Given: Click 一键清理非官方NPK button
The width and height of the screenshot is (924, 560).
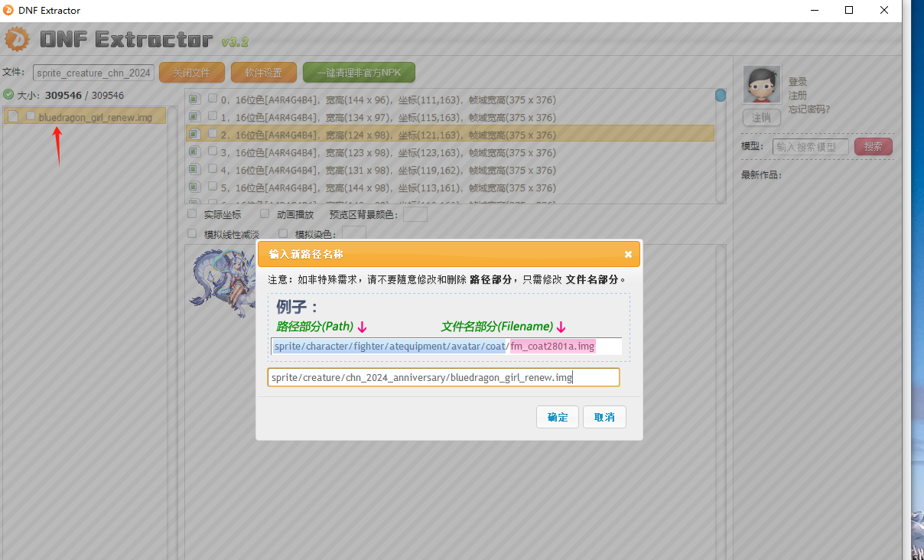Looking at the screenshot, I should click(x=359, y=73).
